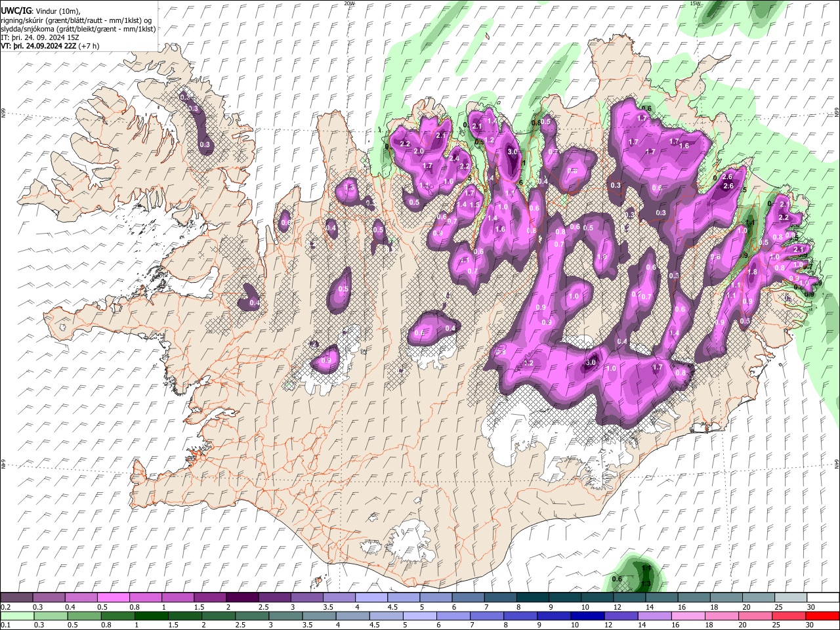Click the white last swatch of upper legend
The image size is (840, 630).
[x=822, y=598]
